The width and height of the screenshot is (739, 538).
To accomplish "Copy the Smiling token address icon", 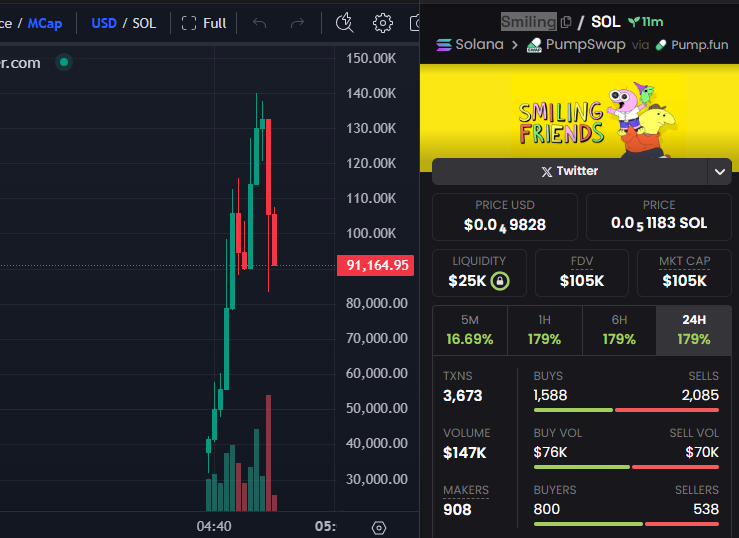I will click(566, 22).
